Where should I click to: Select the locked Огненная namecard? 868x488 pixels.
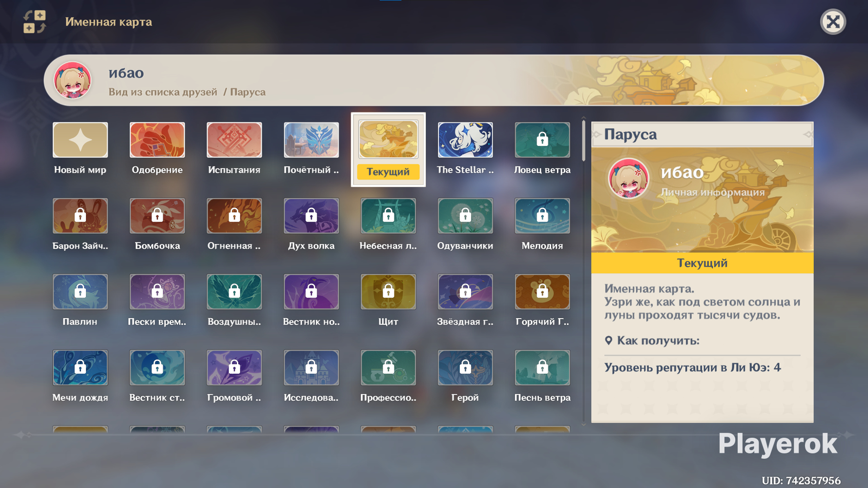(x=234, y=216)
